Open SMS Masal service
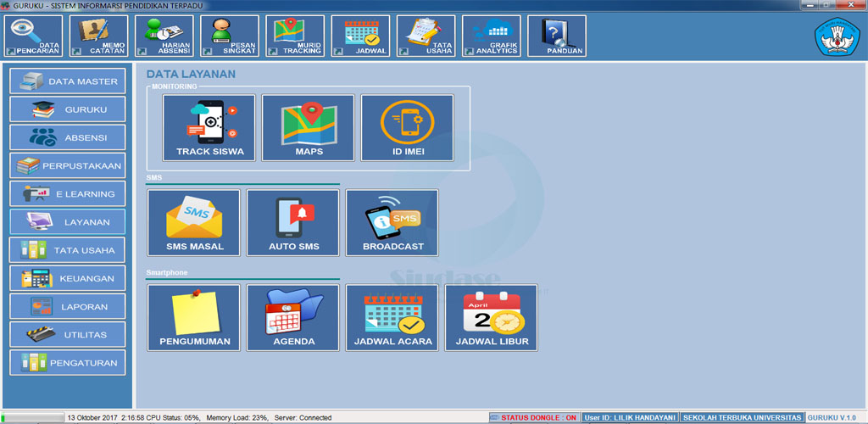This screenshot has height=424, width=868. 194,222
